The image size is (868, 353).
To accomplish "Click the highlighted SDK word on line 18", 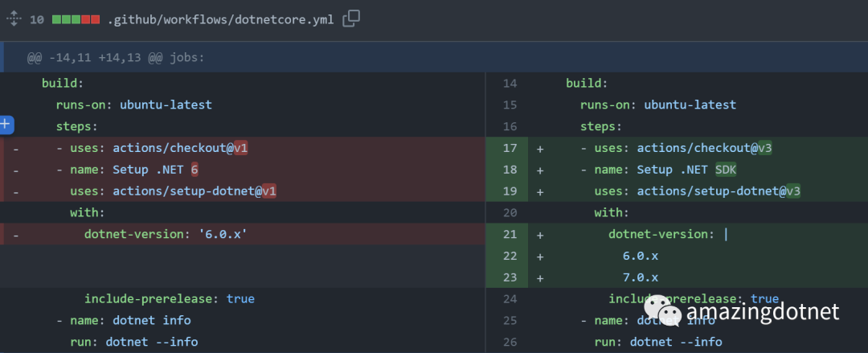I will pos(726,170).
